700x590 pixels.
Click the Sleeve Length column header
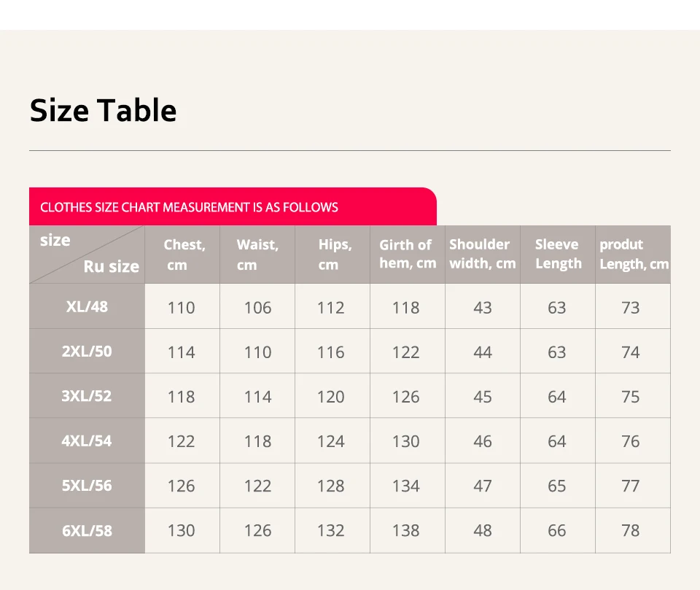(557, 254)
